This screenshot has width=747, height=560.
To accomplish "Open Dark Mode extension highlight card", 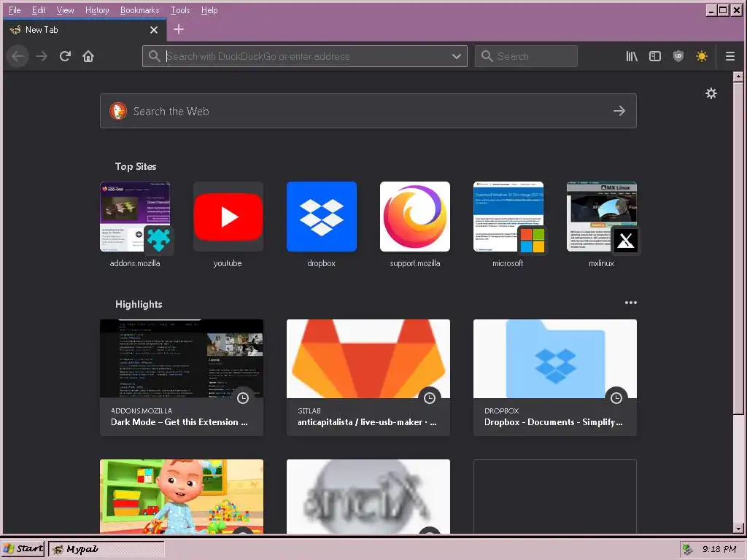I will point(182,378).
